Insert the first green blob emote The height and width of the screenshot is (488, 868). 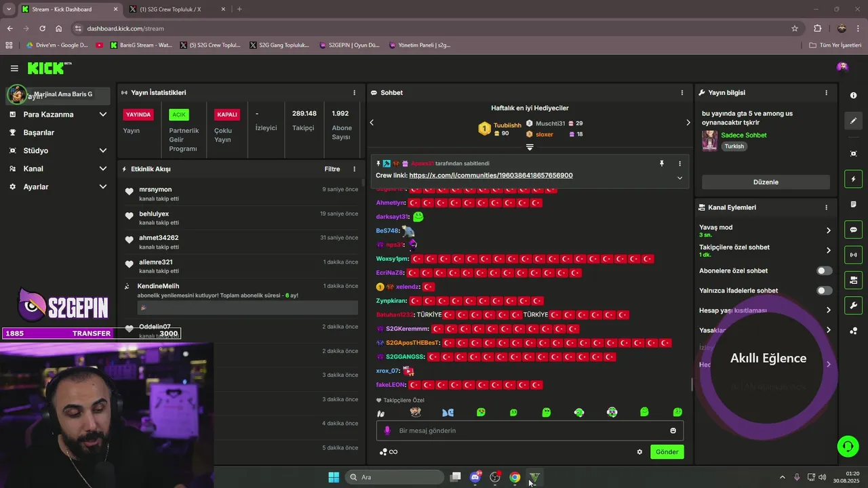click(x=481, y=412)
